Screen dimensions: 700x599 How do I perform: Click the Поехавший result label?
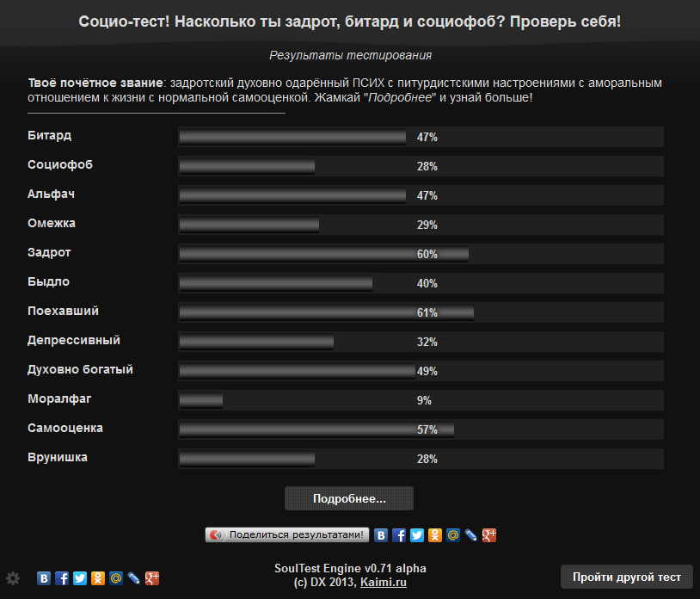[x=63, y=311]
